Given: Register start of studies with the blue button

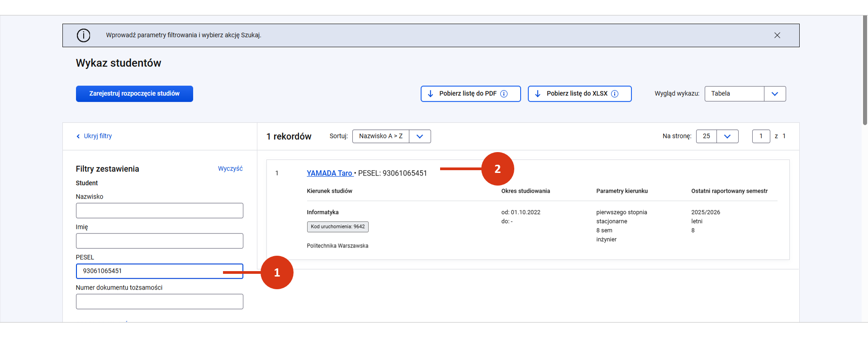Looking at the screenshot, I should point(134,94).
